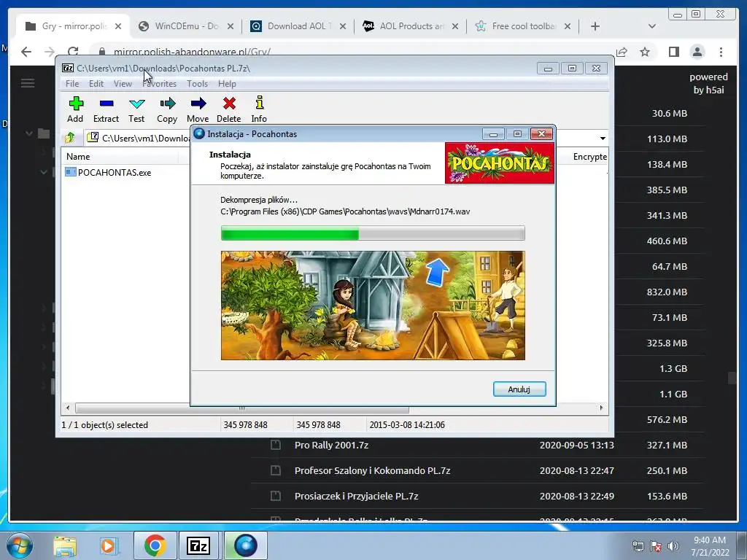Open the Chrome three-dot menu
Viewport: 747px width, 560px height.
point(721,52)
